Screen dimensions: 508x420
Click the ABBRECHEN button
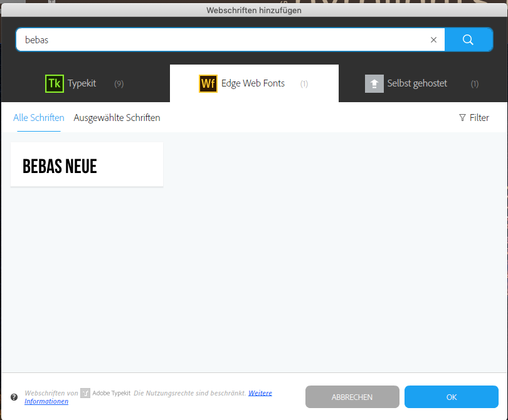click(352, 397)
